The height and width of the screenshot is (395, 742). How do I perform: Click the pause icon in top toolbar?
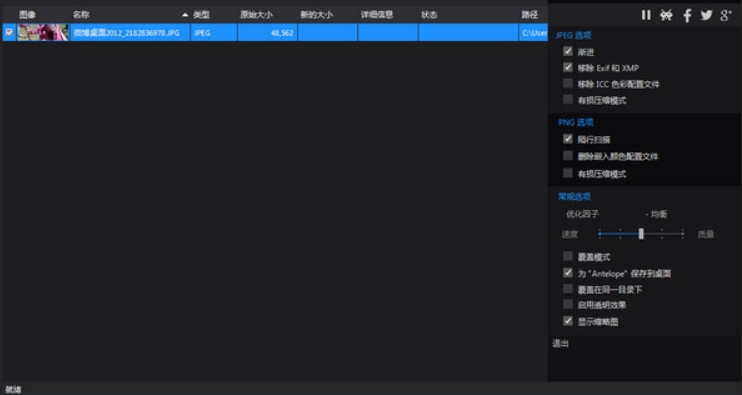(x=646, y=15)
